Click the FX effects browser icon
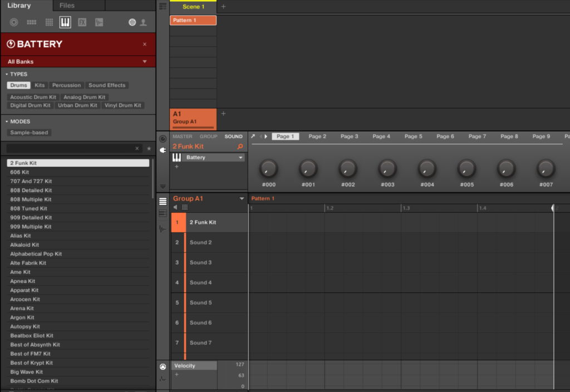This screenshot has width=570, height=392. [82, 22]
